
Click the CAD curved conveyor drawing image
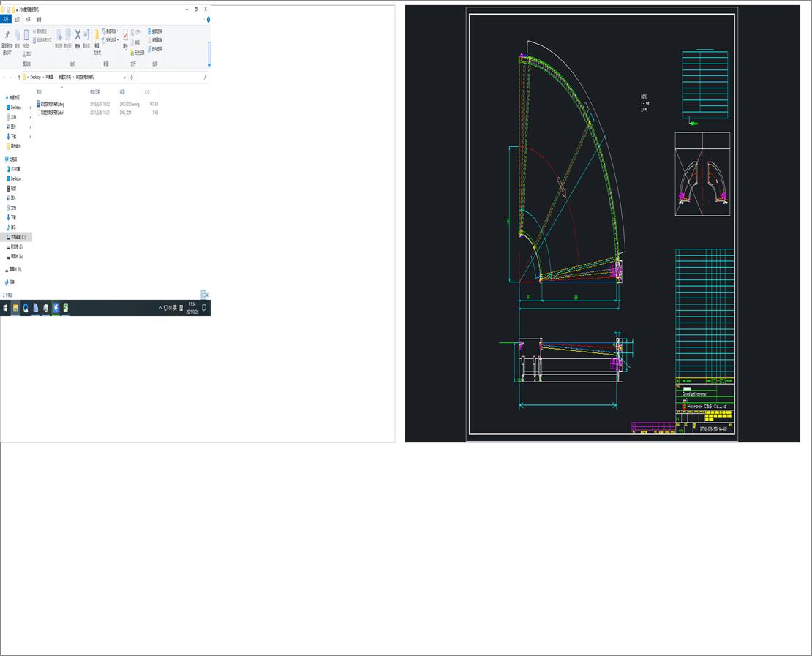pyautogui.click(x=602, y=224)
